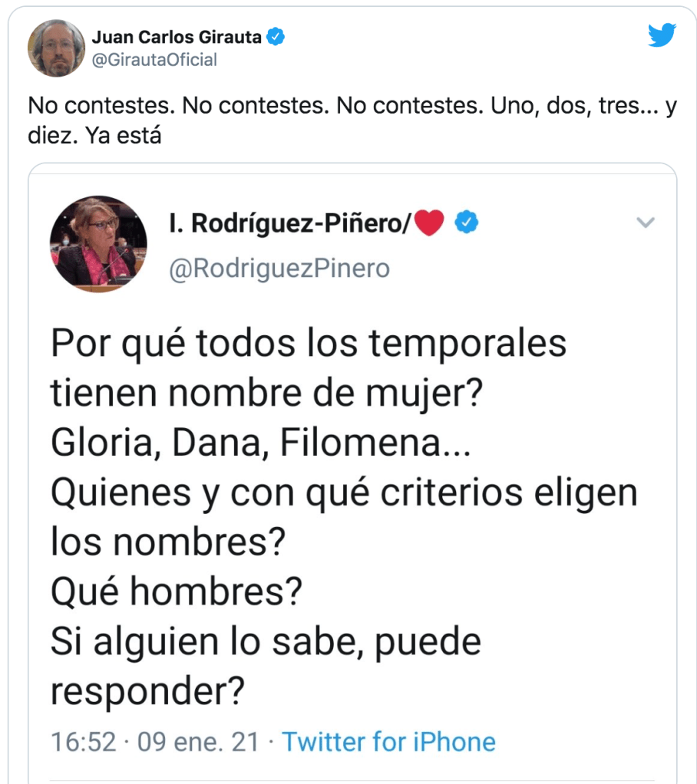This screenshot has height=784, width=697.
Task: Click the "Quienes y con qué criterios eligen" line
Action: point(344,493)
